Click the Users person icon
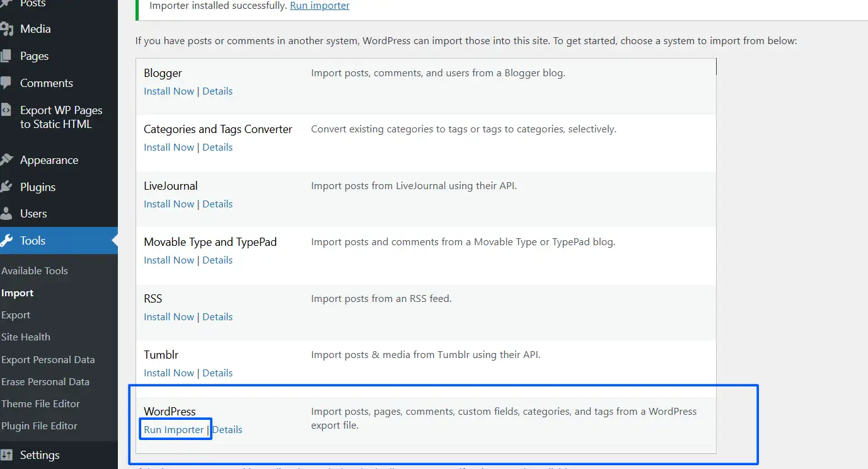This screenshot has height=469, width=868. 6,214
